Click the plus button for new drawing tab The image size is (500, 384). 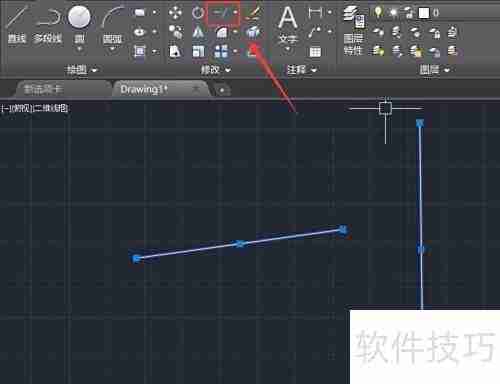point(222,90)
